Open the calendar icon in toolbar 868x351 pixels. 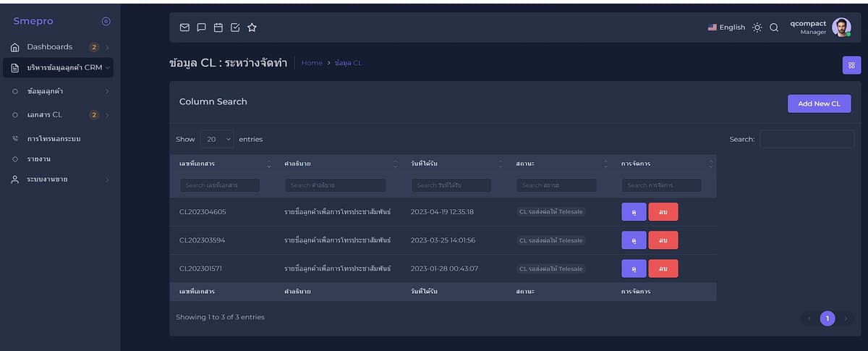point(218,28)
